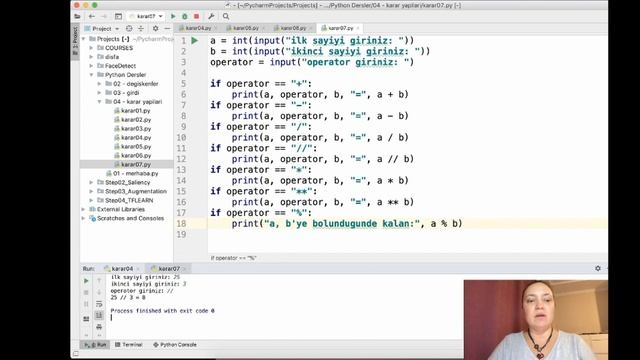Click 'Process finished with exit code 0' output
The width and height of the screenshot is (640, 360).
(x=162, y=311)
